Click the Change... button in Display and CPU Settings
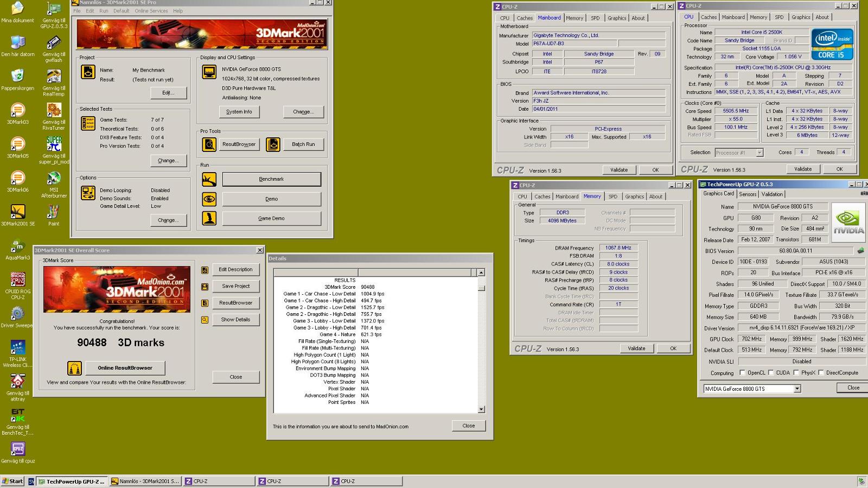868x488 pixels. pyautogui.click(x=303, y=112)
